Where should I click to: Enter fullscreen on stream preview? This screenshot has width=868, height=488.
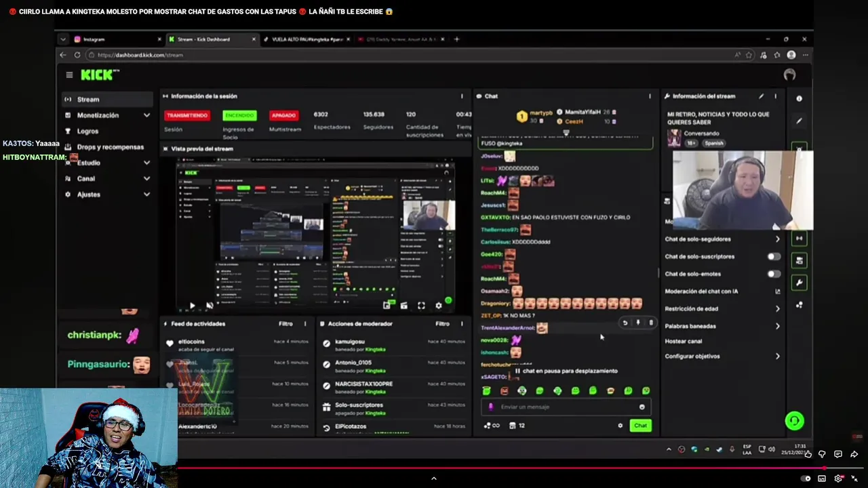pyautogui.click(x=421, y=306)
